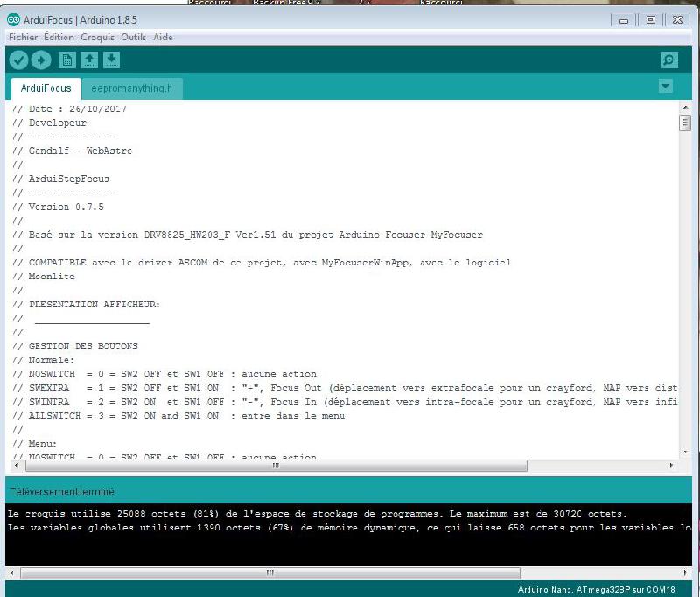Click the editor vertical scrollbar thumb

pos(685,123)
